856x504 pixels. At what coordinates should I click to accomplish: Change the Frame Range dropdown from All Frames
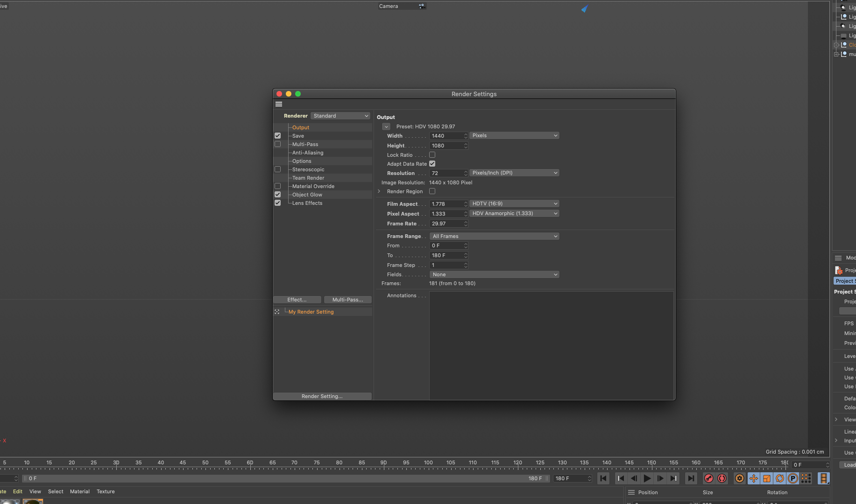(494, 236)
